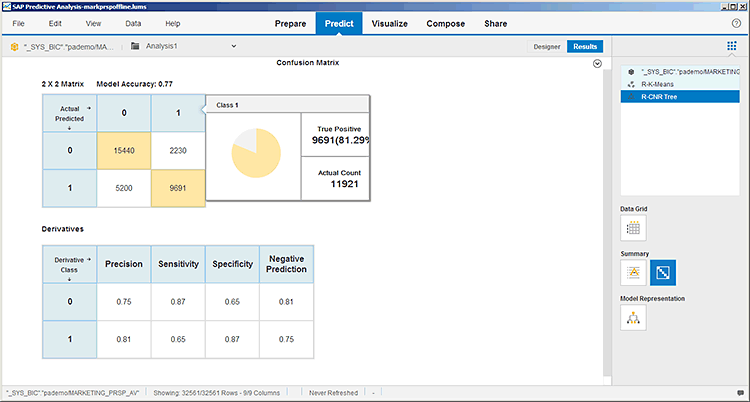Open the Model Representation tree icon
The image size is (750, 402).
click(633, 317)
